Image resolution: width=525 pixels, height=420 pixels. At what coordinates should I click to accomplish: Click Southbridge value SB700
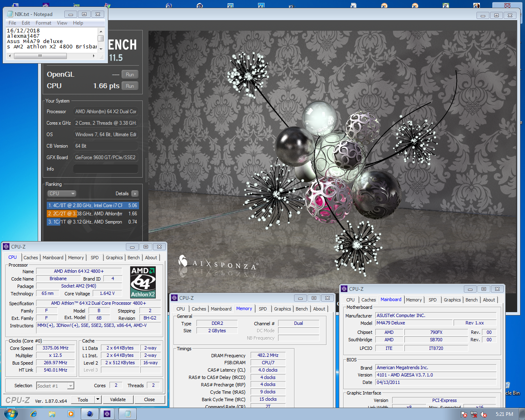(436, 340)
